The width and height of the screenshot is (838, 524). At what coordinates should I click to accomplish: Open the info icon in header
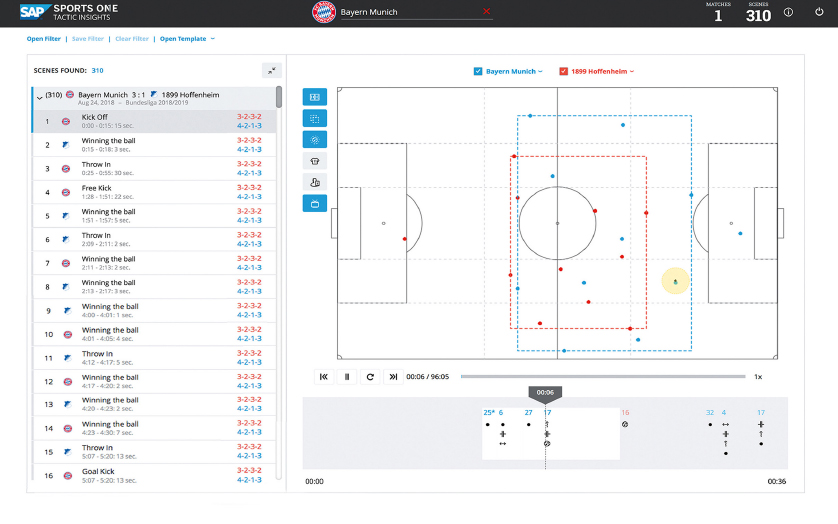pyautogui.click(x=788, y=13)
